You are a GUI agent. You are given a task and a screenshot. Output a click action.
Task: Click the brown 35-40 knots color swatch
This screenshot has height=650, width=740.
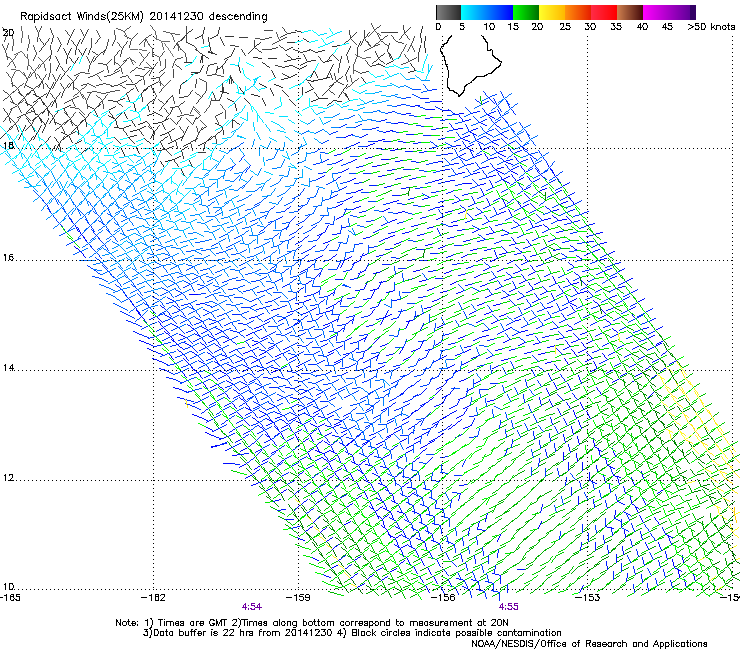[630, 12]
